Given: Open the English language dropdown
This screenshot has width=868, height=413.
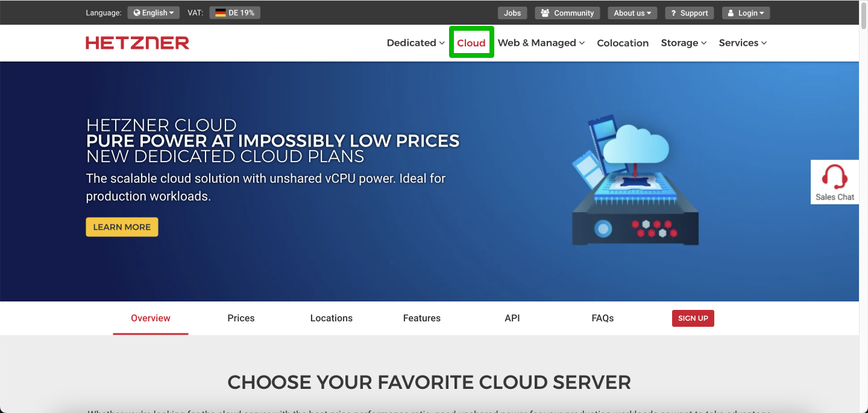Looking at the screenshot, I should [x=154, y=13].
